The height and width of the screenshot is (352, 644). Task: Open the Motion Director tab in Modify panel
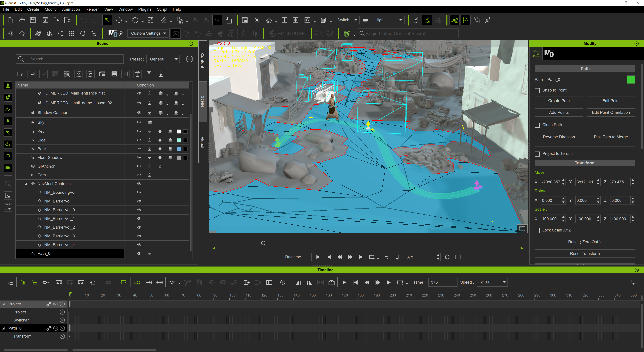click(549, 54)
